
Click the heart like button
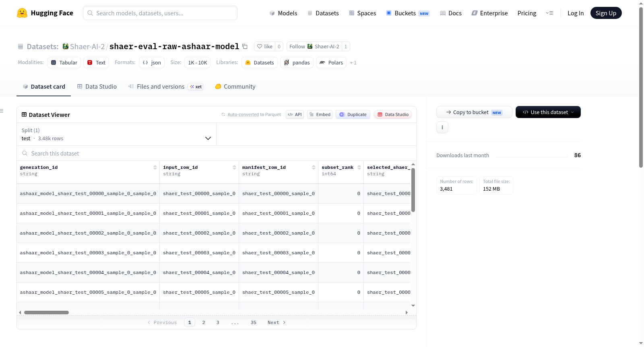click(265, 46)
